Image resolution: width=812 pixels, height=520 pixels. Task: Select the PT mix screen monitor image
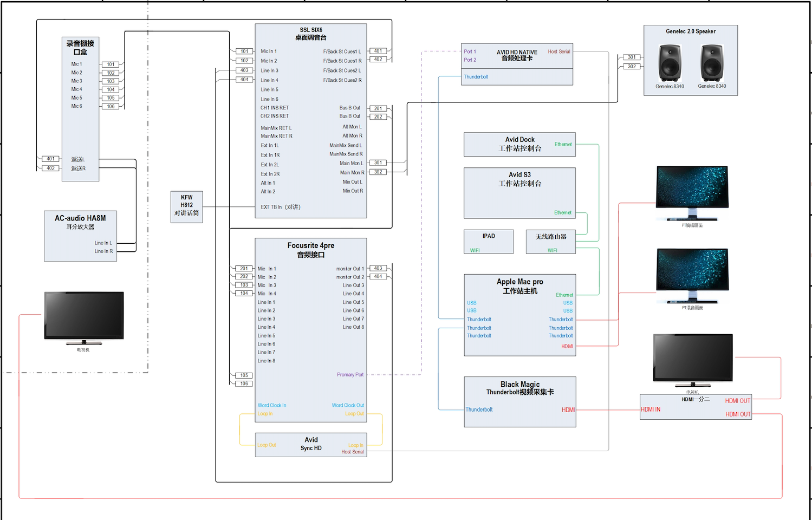[x=692, y=275]
